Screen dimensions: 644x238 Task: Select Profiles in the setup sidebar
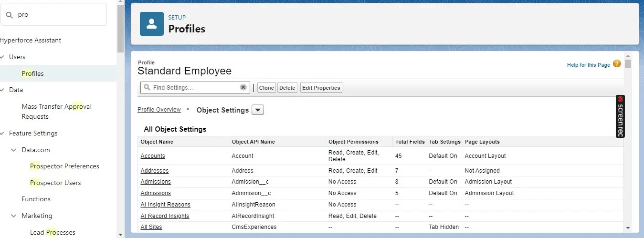[x=33, y=73]
